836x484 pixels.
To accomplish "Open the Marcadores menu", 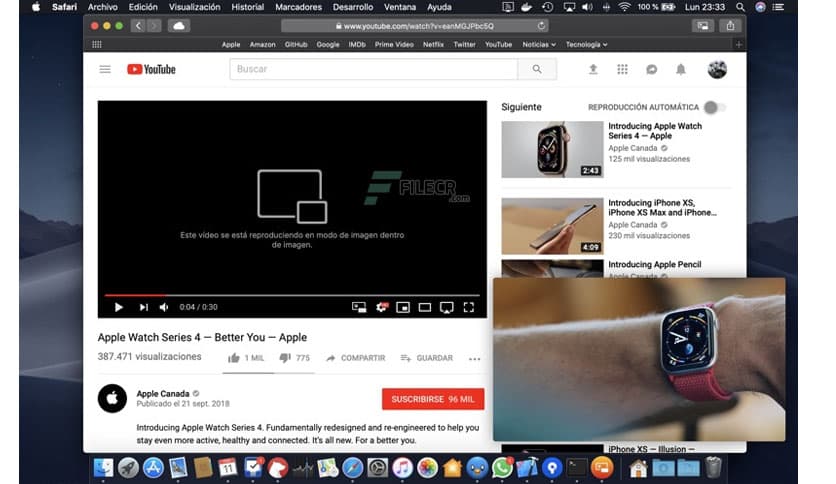I will click(299, 7).
